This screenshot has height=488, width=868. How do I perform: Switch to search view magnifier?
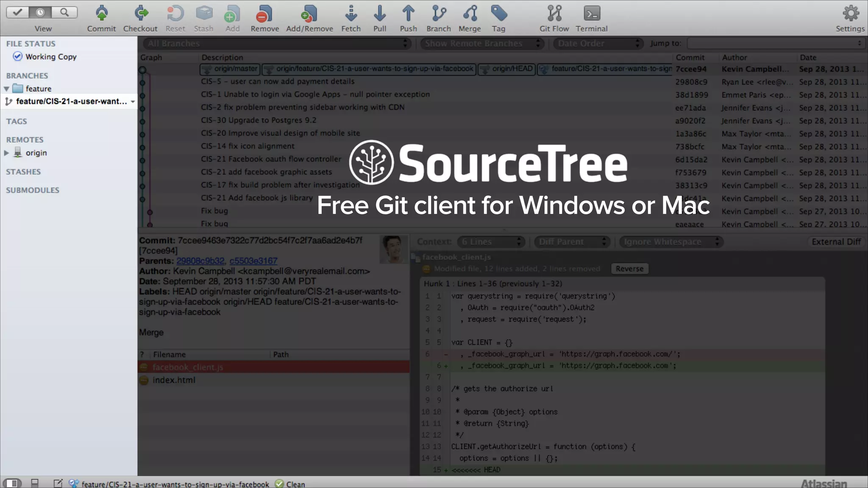click(64, 12)
